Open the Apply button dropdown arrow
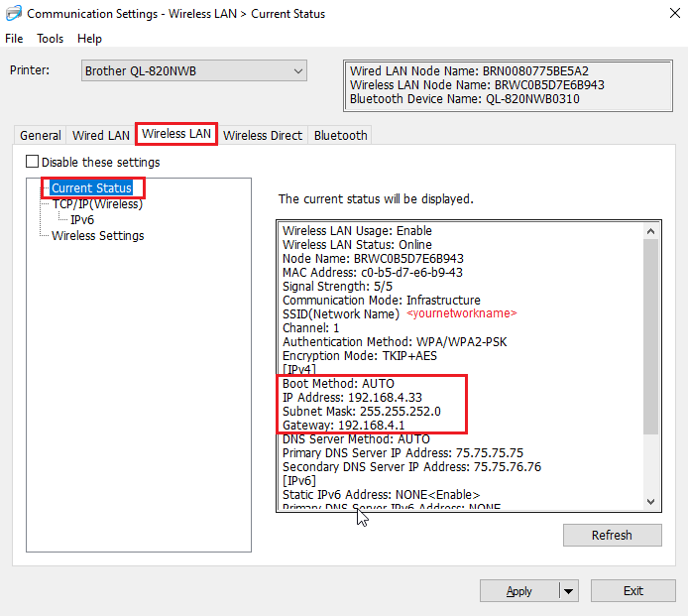 pos(569,591)
